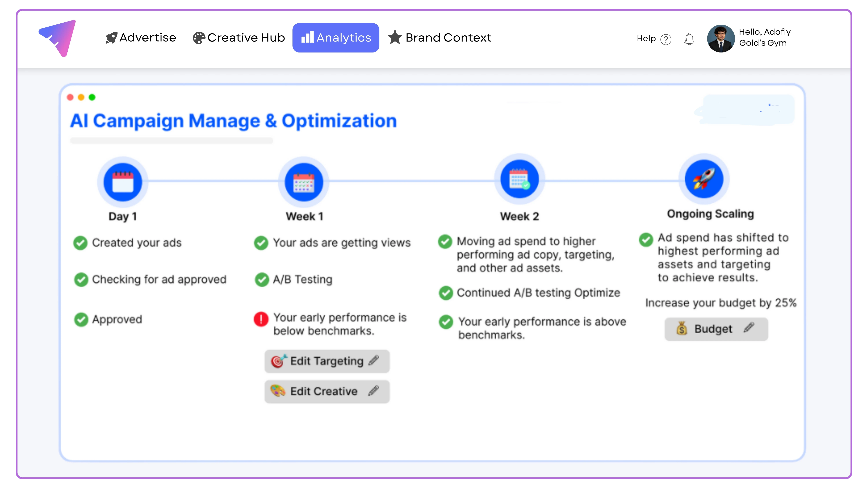Click the text Continued A/B testing Optimize

(538, 293)
